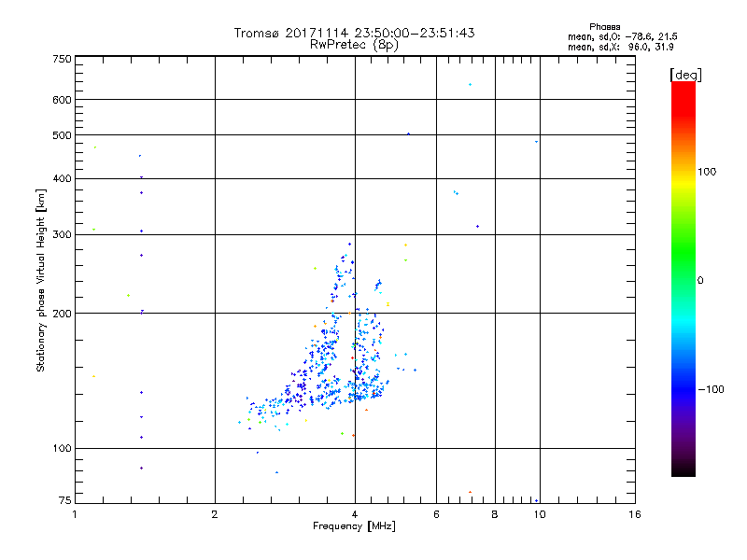747x560 pixels.
Task: Click the x-axis tick label '2'
Action: [x=215, y=514]
